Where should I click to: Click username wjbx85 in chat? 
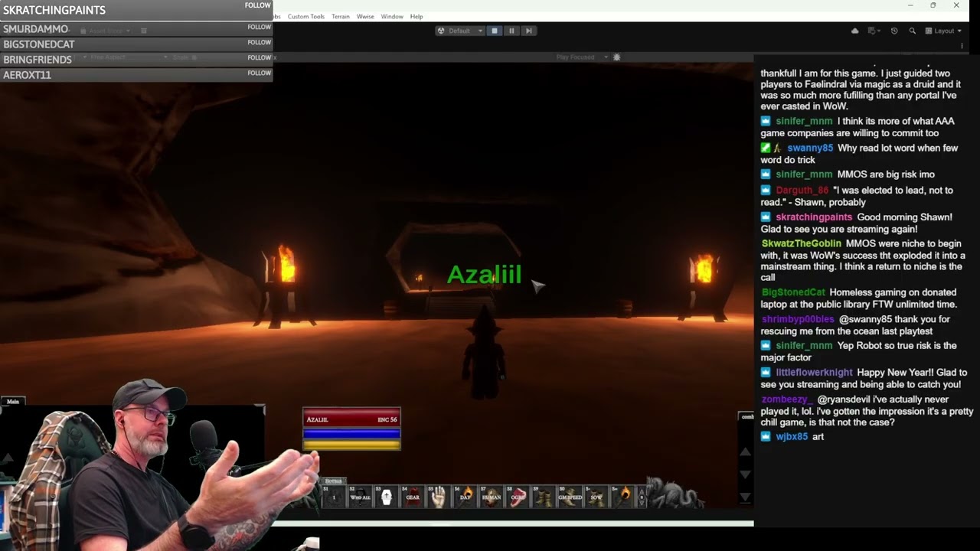792,436
